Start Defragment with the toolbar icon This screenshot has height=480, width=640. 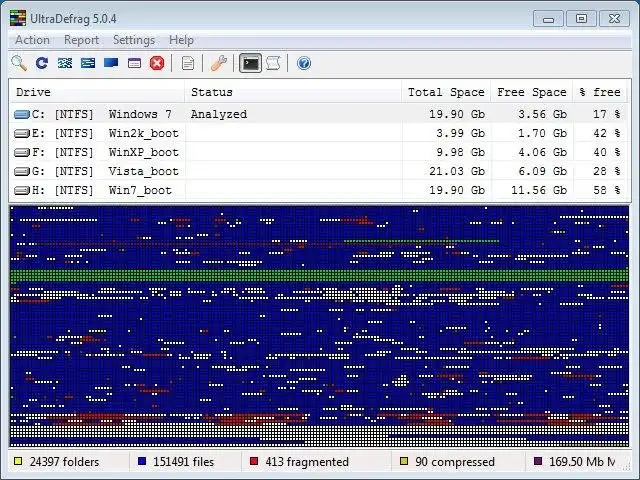(x=65, y=63)
